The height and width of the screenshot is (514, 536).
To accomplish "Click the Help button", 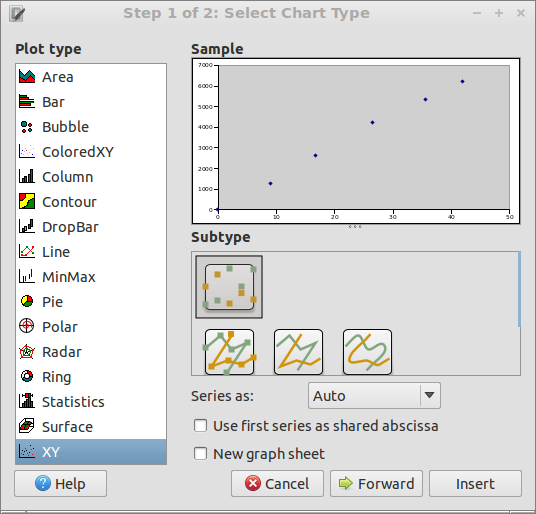I will 61,484.
